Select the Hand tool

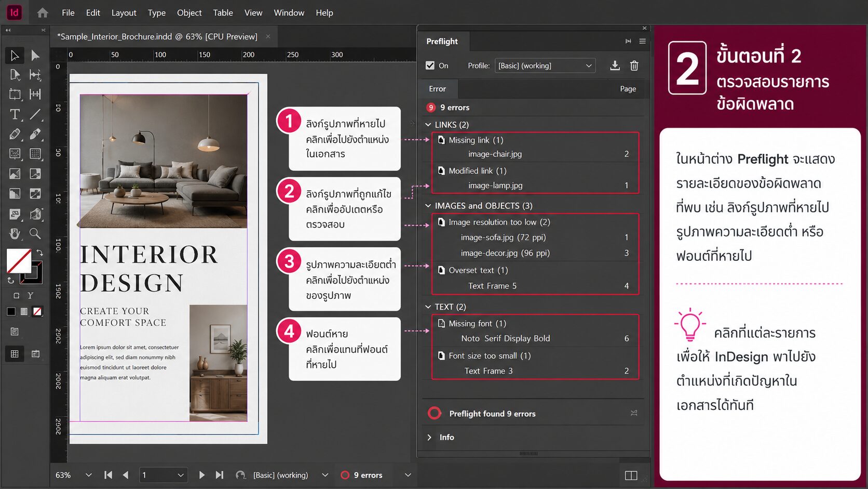pos(15,233)
